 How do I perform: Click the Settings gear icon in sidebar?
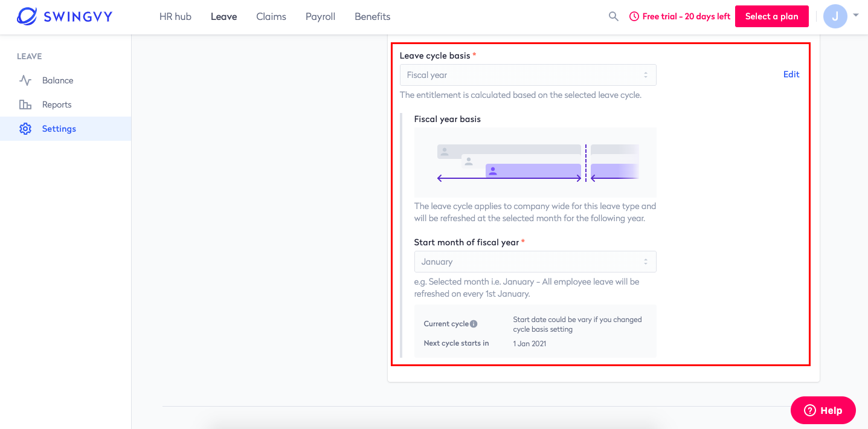coord(25,129)
